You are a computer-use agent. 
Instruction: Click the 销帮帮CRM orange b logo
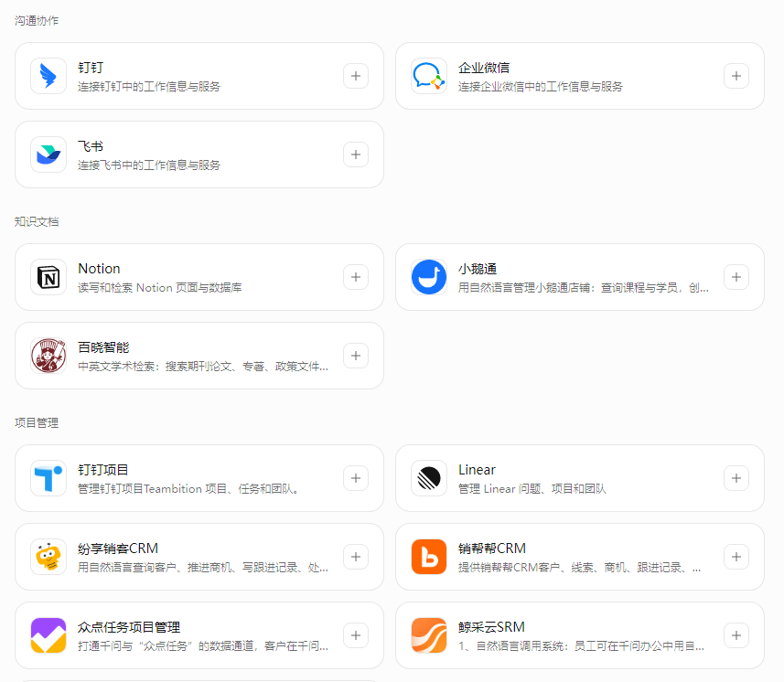click(429, 557)
